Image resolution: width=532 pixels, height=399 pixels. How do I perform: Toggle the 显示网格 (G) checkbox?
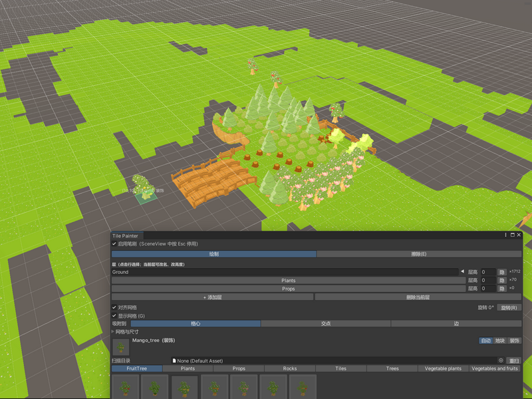pyautogui.click(x=114, y=315)
